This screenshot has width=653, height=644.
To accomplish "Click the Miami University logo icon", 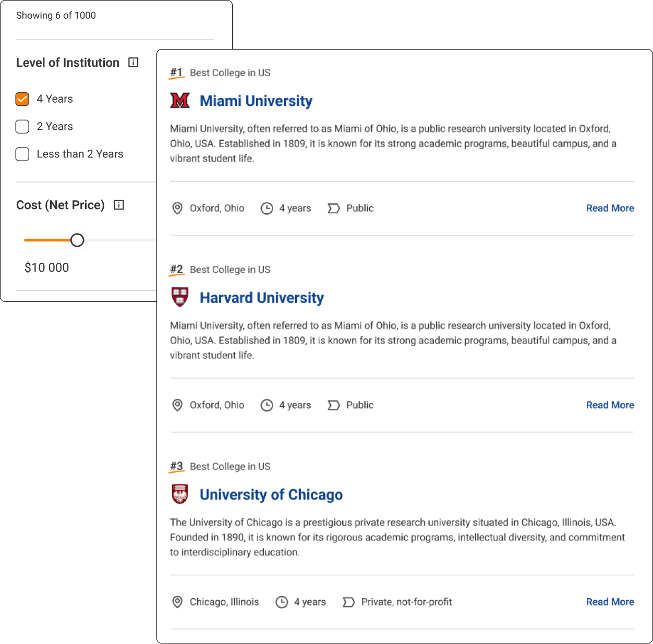I will (x=180, y=101).
